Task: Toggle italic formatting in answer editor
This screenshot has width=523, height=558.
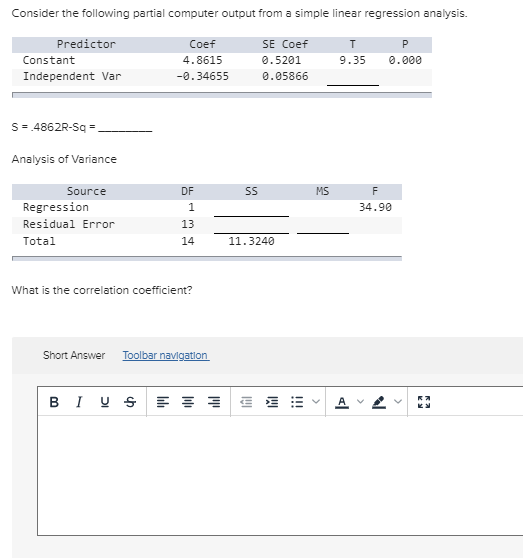Action: [79, 402]
